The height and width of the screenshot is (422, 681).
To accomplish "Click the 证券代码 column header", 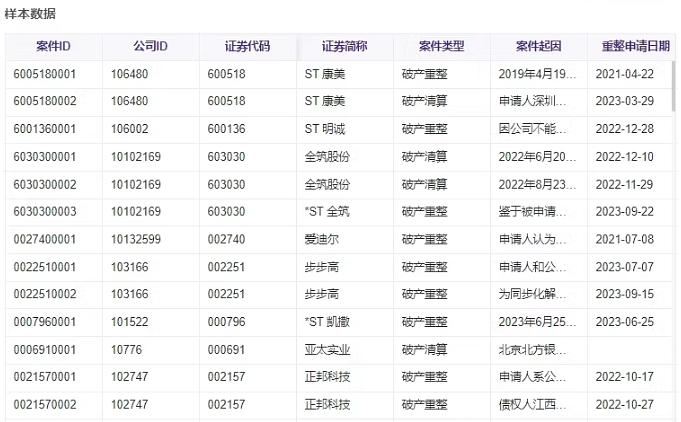I will (248, 46).
